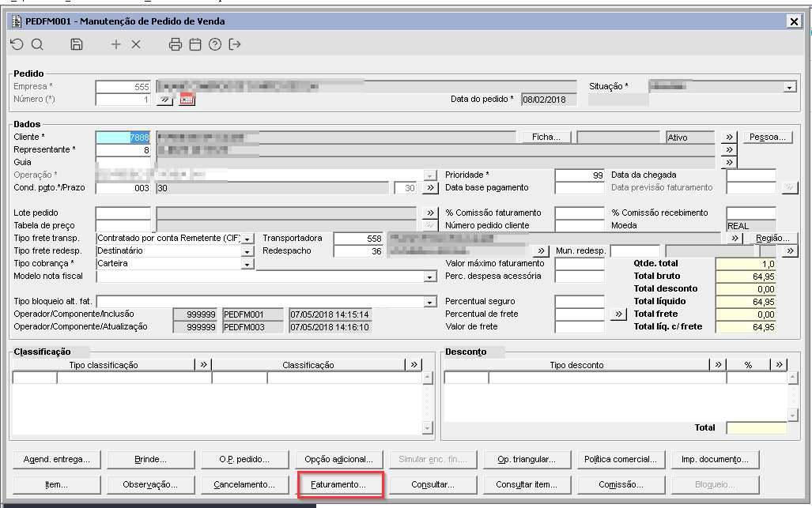The image size is (812, 508).
Task: Click arrow beside Tipo desconto header
Action: coord(718,365)
